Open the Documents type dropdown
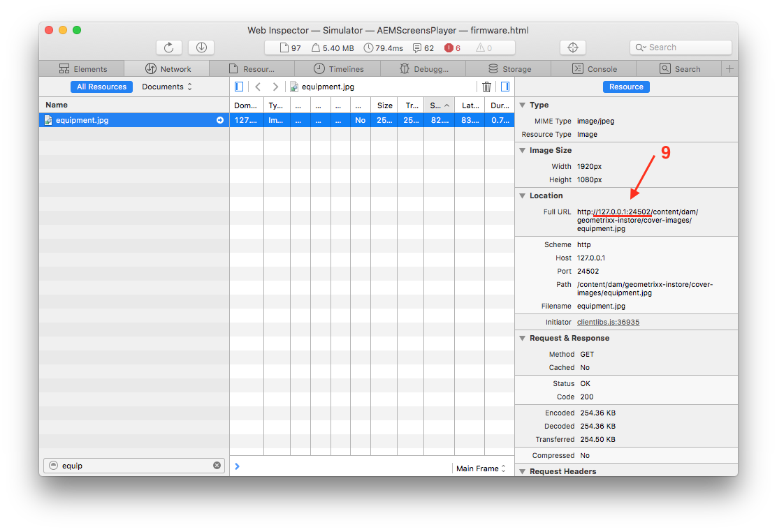The image size is (777, 532). (x=166, y=87)
